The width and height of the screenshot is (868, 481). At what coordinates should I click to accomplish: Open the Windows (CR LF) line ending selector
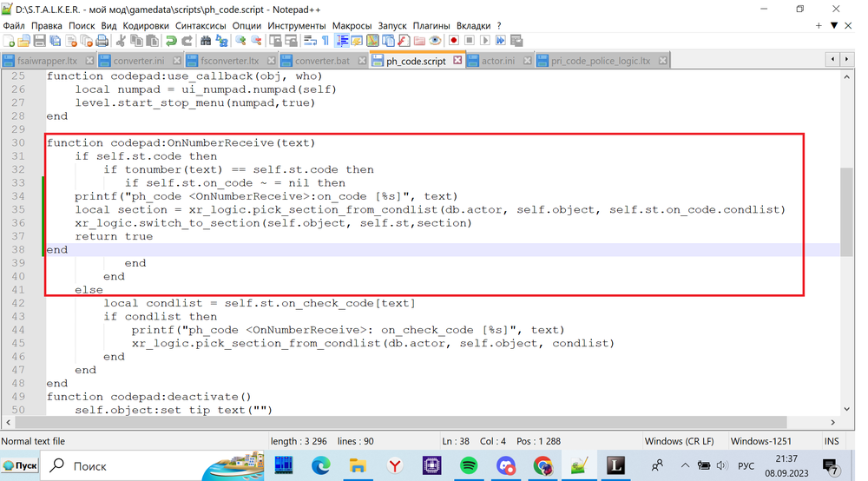click(x=681, y=441)
